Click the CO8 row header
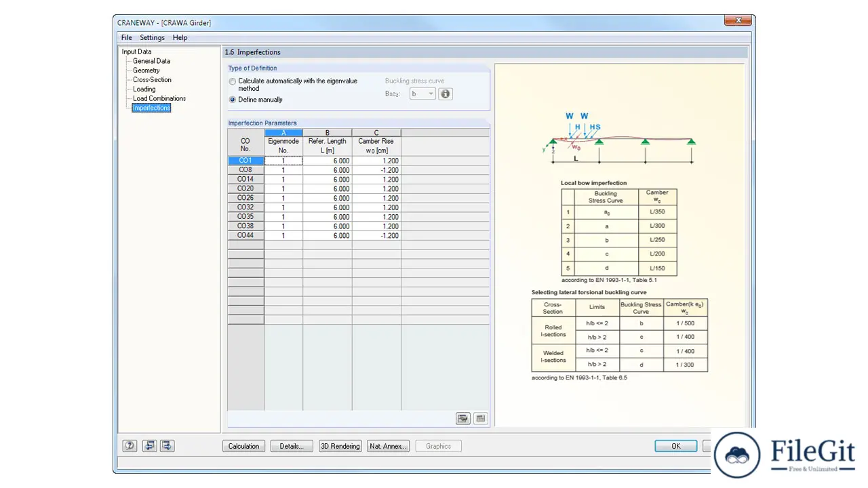868x488 pixels. tap(245, 170)
